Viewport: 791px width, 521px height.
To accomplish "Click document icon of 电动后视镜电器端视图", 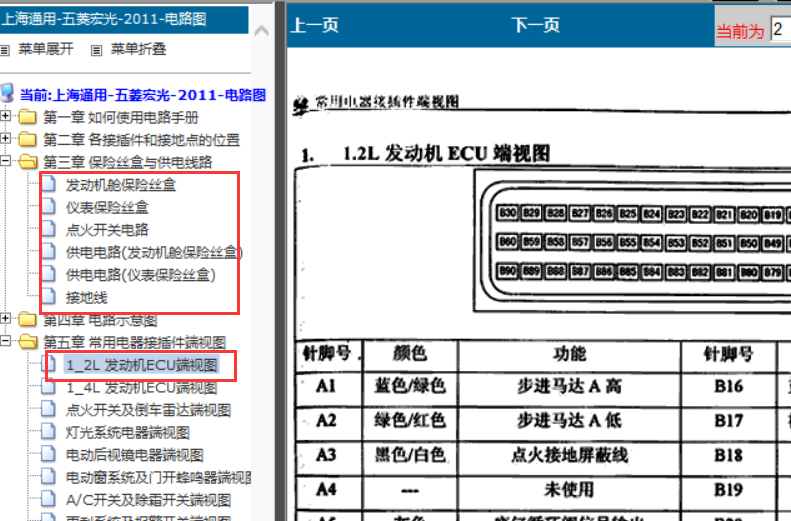I will [49, 454].
